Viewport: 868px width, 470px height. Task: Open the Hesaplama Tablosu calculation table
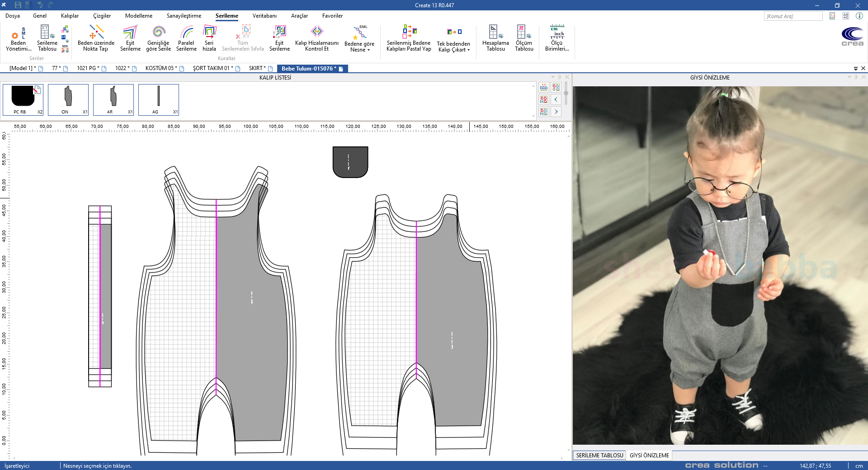point(495,38)
